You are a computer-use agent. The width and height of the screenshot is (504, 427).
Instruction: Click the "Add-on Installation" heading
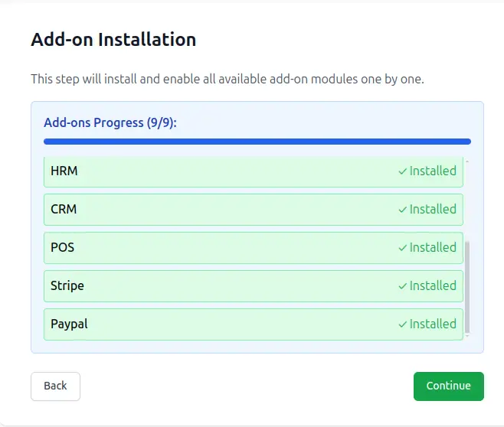click(x=113, y=39)
